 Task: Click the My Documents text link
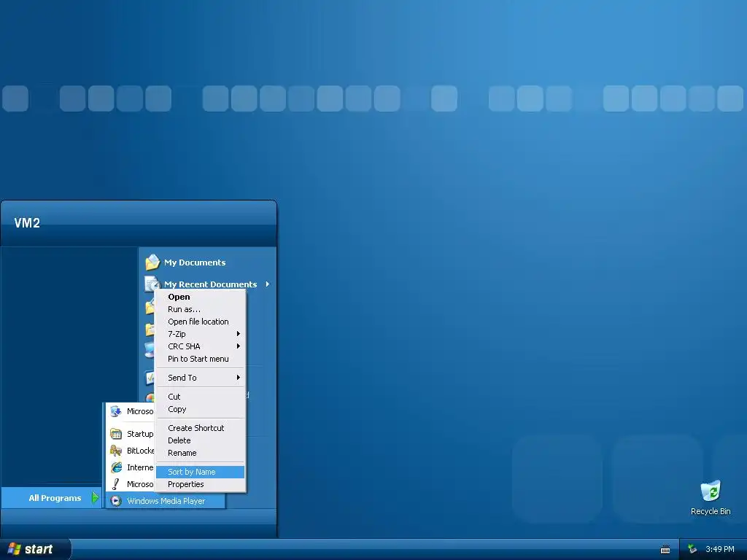coord(195,262)
